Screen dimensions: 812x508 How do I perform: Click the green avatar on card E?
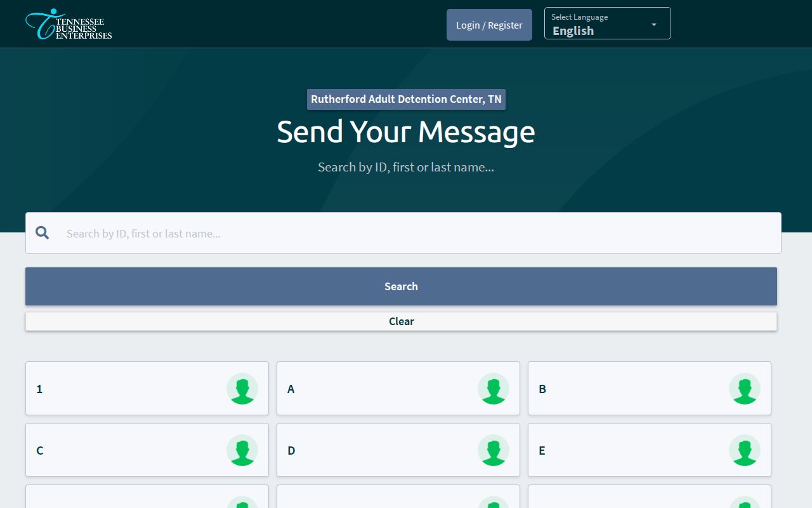click(x=745, y=450)
